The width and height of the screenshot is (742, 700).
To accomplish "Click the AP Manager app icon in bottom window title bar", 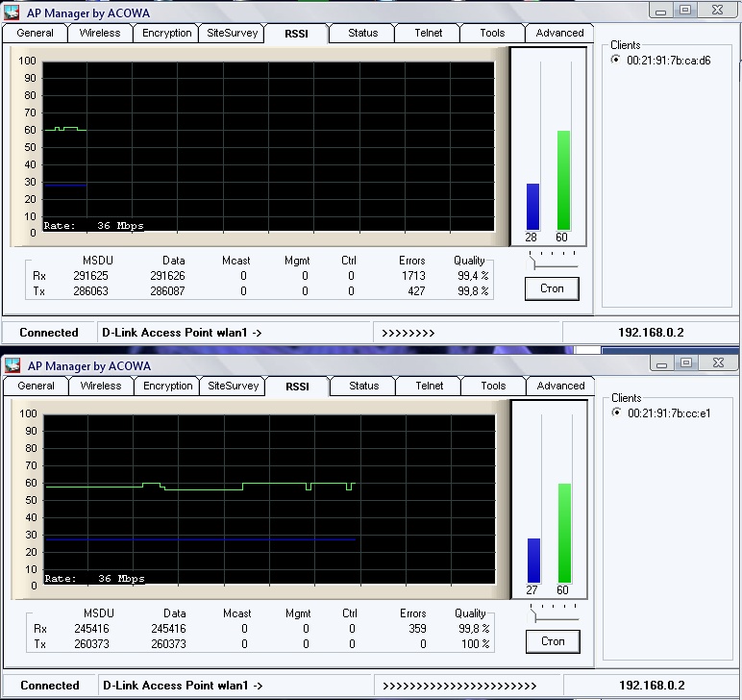I will click(12, 365).
